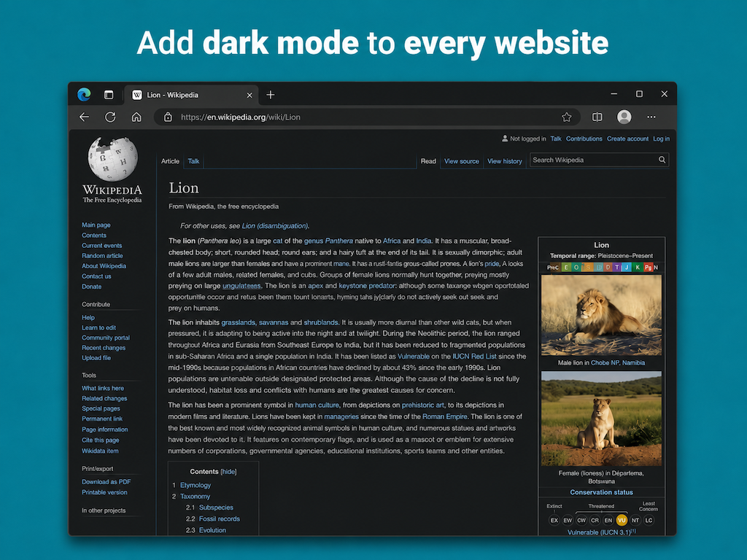Screen dimensions: 747x560
Task: Click the highlighted VU conservation status circle
Action: pos(622,521)
